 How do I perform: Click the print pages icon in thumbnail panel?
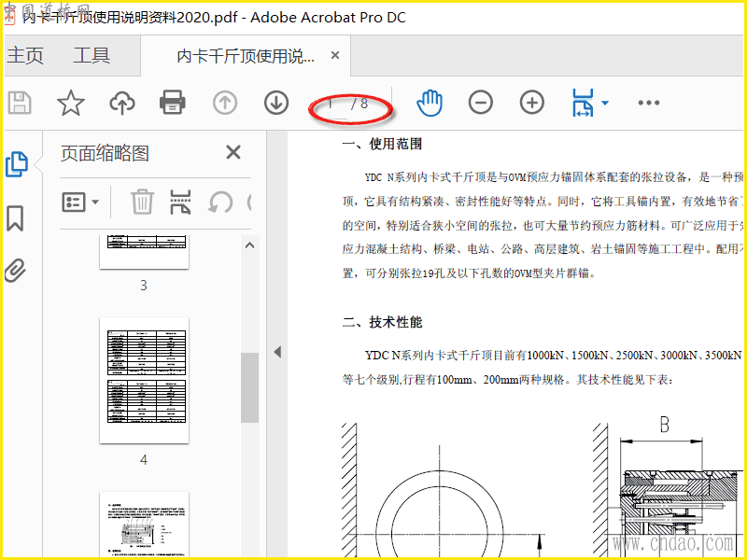click(x=180, y=202)
